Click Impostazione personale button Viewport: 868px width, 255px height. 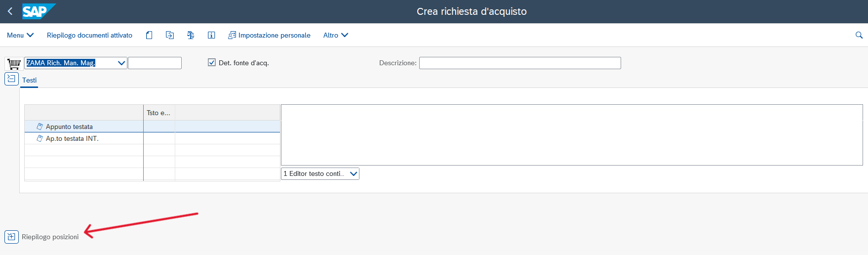(269, 35)
